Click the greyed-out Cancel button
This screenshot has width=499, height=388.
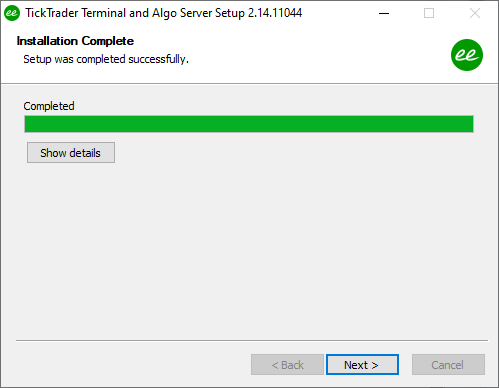click(448, 365)
